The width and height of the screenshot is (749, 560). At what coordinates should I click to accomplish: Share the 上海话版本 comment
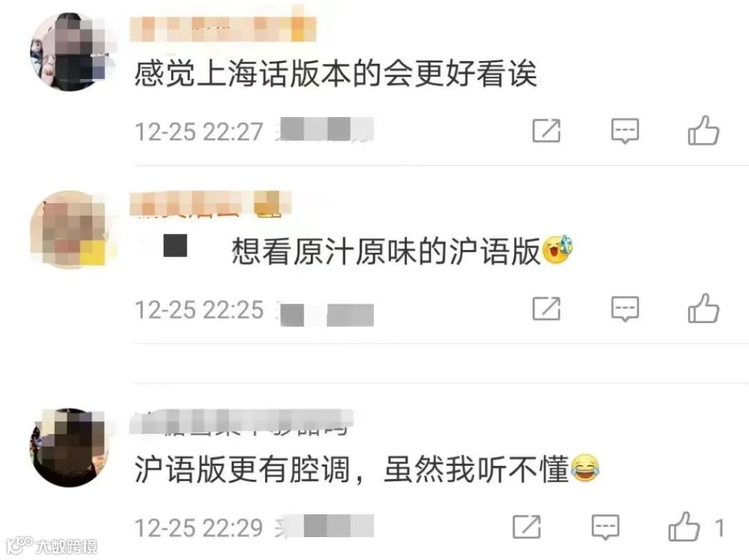point(546,130)
